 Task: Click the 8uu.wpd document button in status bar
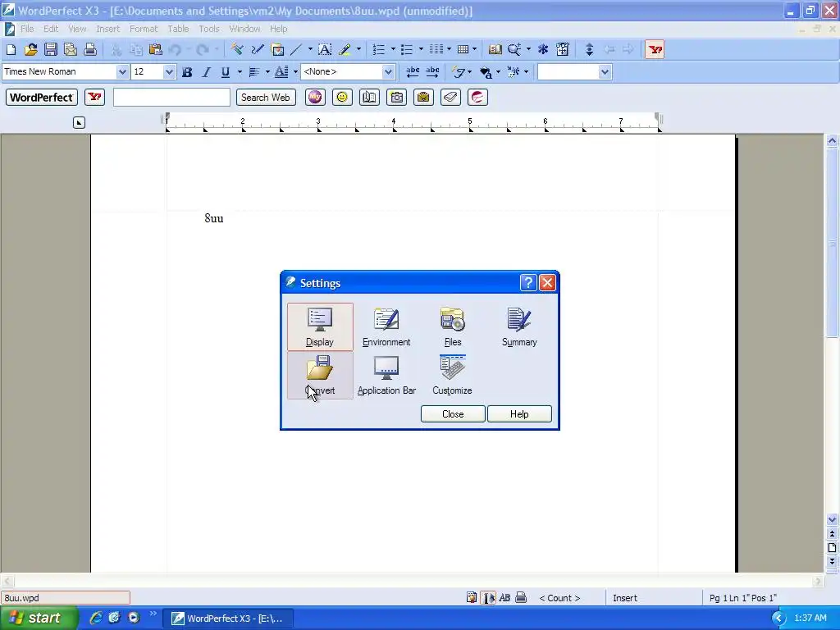tap(66, 598)
